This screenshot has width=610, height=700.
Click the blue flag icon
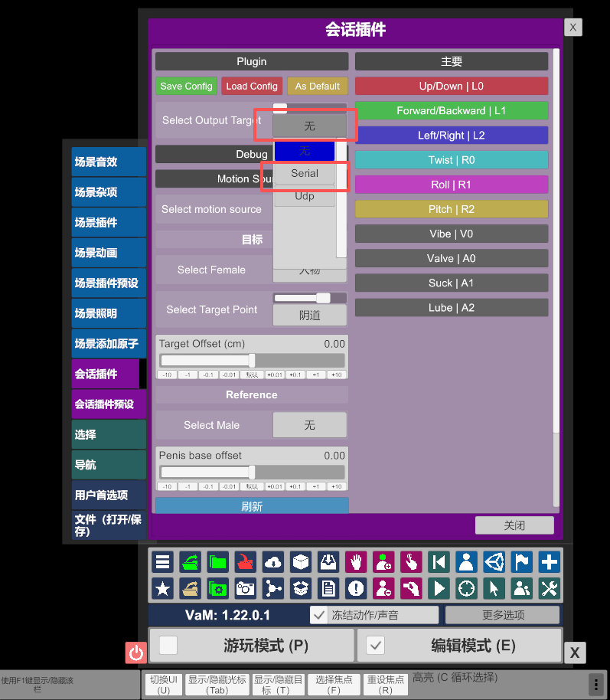point(522,561)
